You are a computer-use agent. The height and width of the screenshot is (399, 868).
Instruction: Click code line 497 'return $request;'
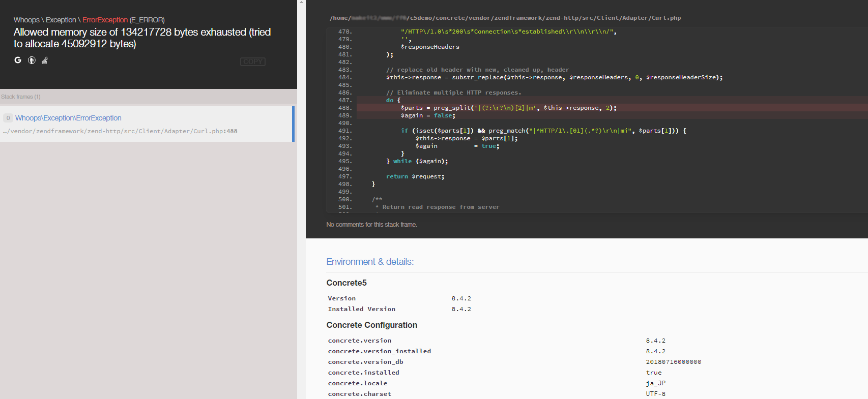coord(415,176)
